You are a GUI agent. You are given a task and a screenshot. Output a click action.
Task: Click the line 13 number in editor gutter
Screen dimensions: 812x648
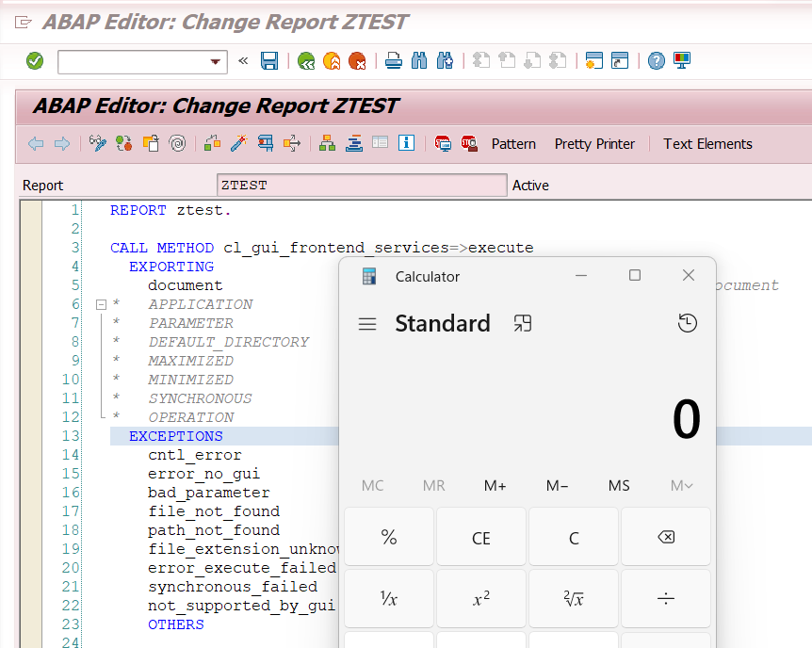(x=71, y=436)
